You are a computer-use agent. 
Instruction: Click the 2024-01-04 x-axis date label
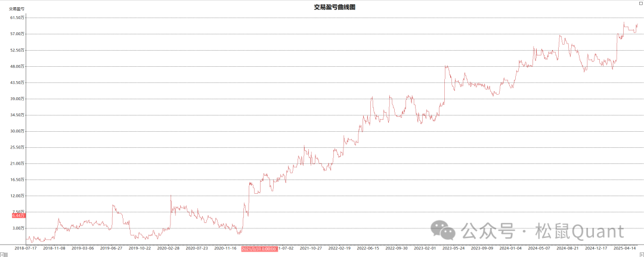pyautogui.click(x=512, y=247)
